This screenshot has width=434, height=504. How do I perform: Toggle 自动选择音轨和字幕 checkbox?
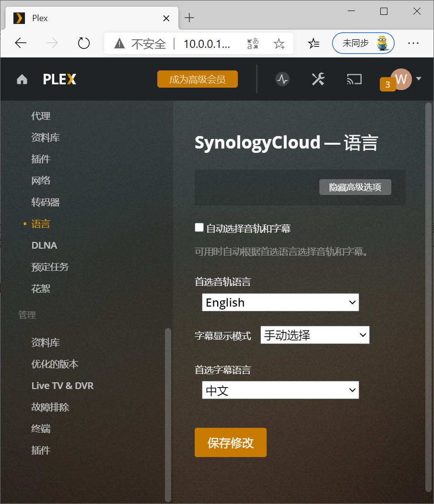point(199,228)
